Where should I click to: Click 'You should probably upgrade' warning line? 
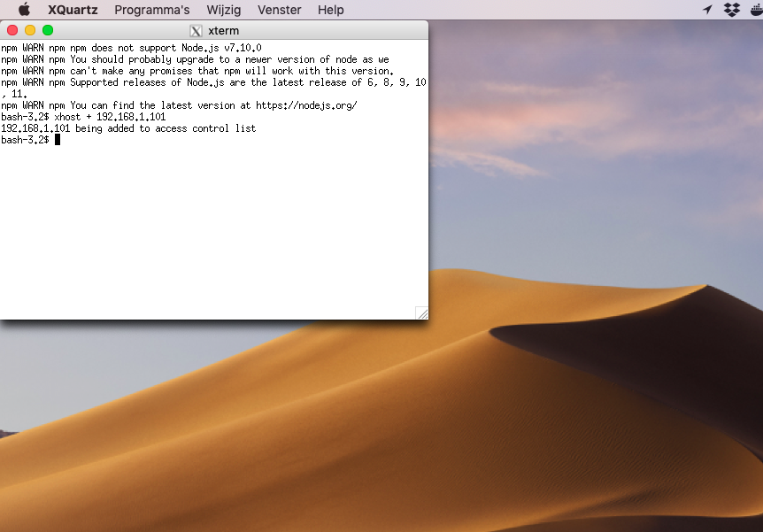(x=195, y=59)
